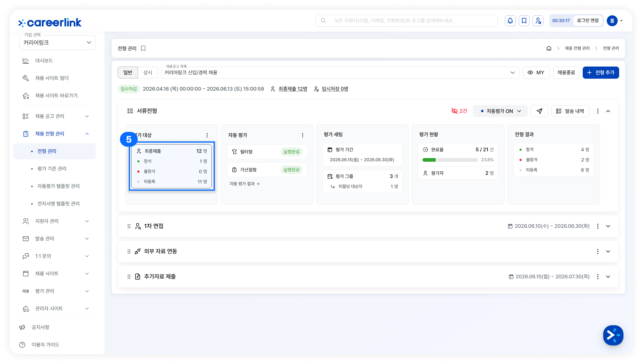The image size is (642, 364).
Task: Open the 자동평가 ON dropdown
Action: click(500, 111)
